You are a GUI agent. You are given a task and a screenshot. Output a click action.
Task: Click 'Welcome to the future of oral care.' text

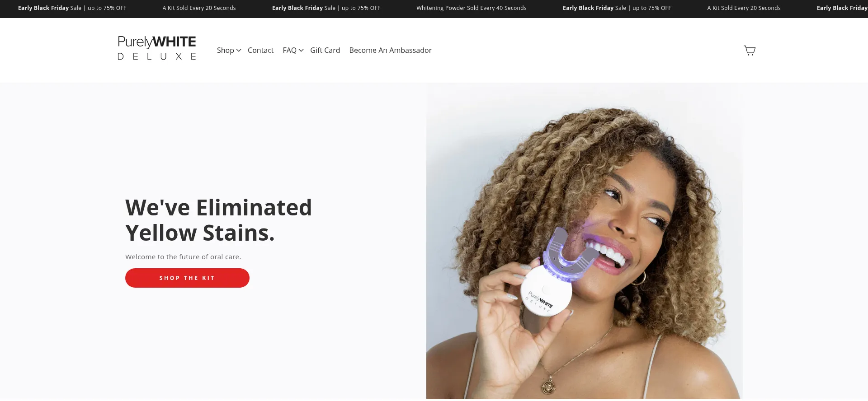[x=183, y=256]
